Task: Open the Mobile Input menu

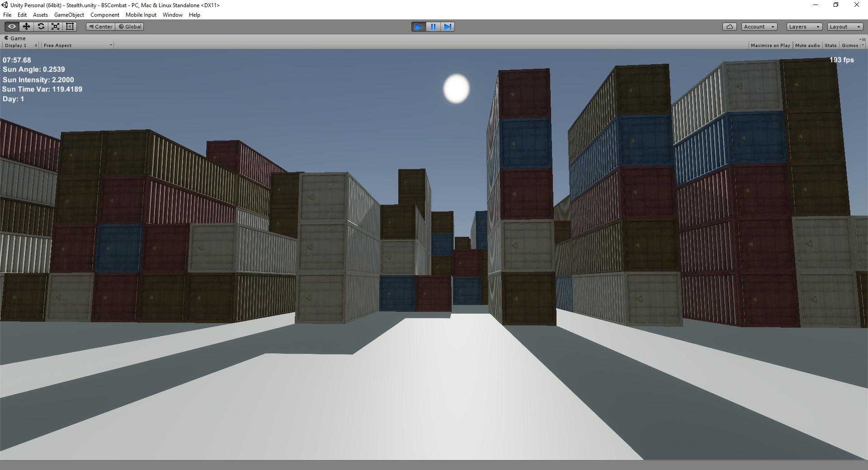Action: coord(141,15)
